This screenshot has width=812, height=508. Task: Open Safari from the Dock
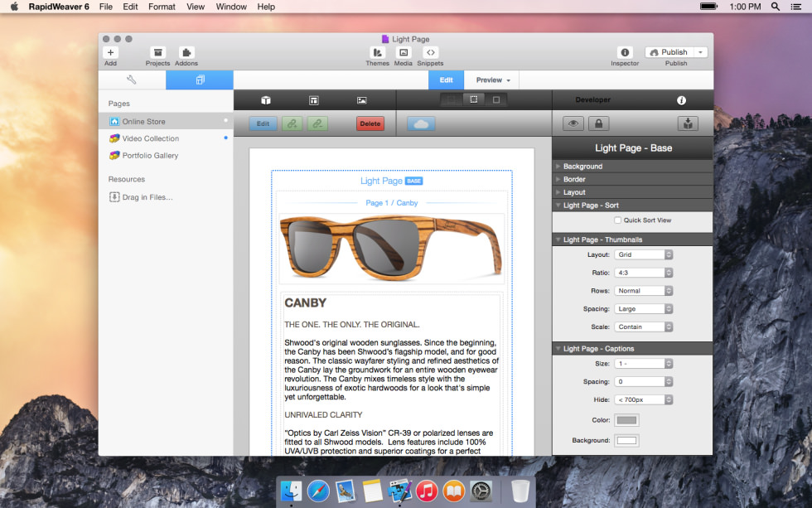(x=318, y=491)
